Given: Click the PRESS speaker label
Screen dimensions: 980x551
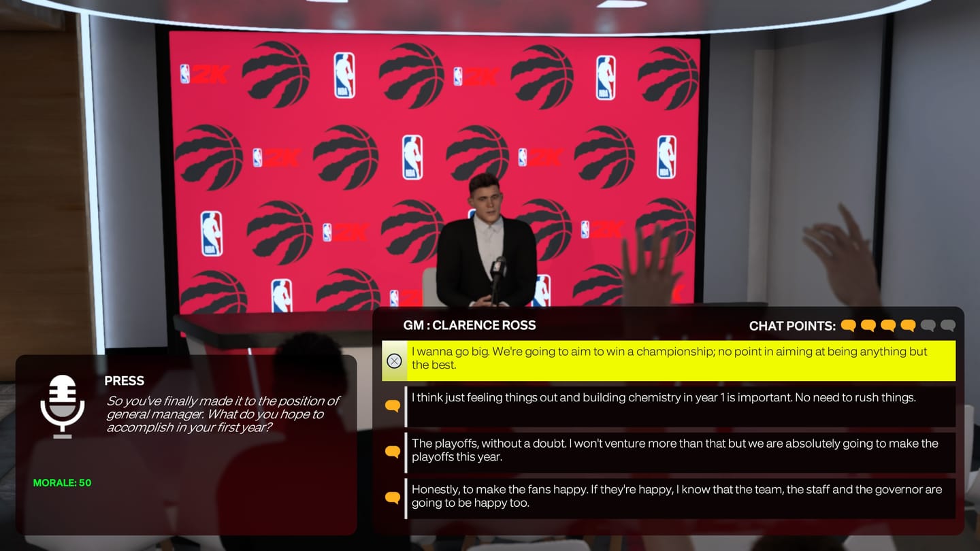Looking at the screenshot, I should [125, 381].
